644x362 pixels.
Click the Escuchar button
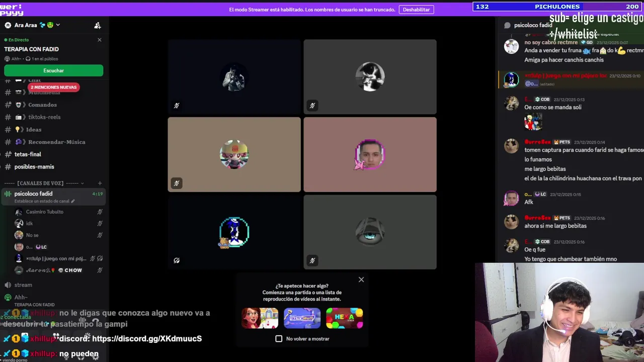(53, 71)
